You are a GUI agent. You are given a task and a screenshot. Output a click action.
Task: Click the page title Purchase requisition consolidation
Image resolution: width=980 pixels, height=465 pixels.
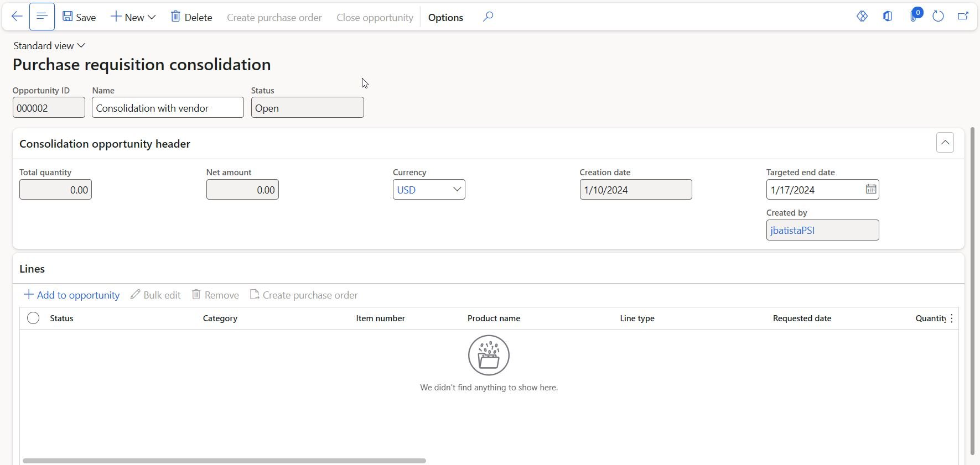tap(142, 65)
